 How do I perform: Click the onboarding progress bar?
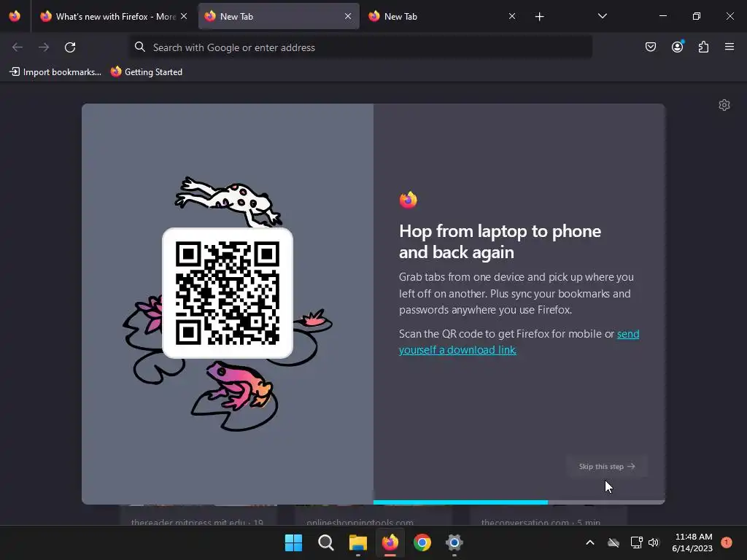[x=519, y=502]
